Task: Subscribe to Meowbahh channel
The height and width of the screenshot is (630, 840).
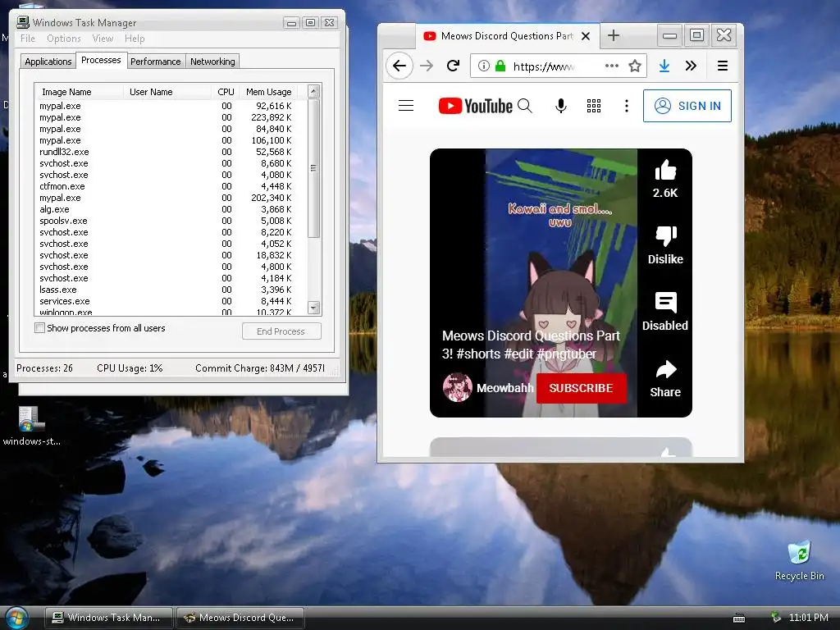Action: click(581, 388)
